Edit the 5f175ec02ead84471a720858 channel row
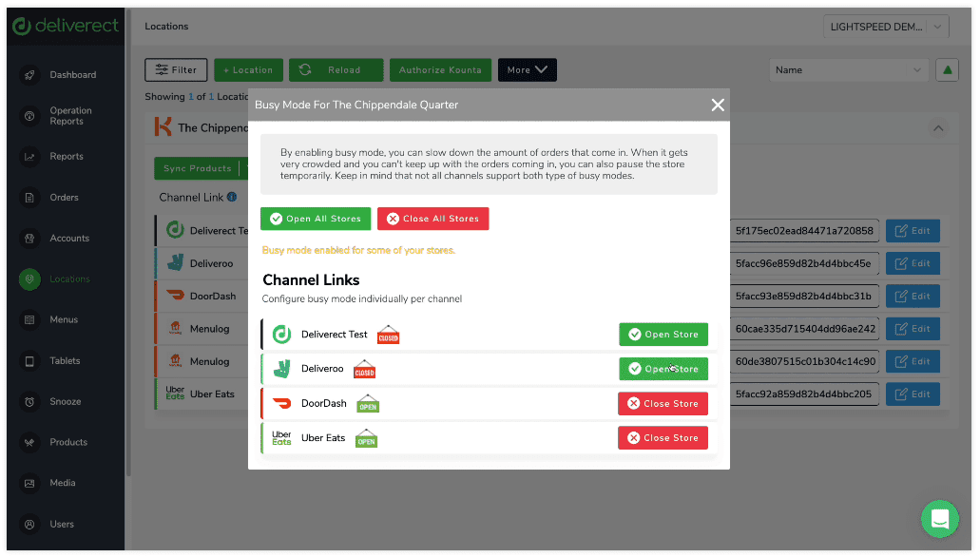This screenshot has height=557, width=980. 913,231
